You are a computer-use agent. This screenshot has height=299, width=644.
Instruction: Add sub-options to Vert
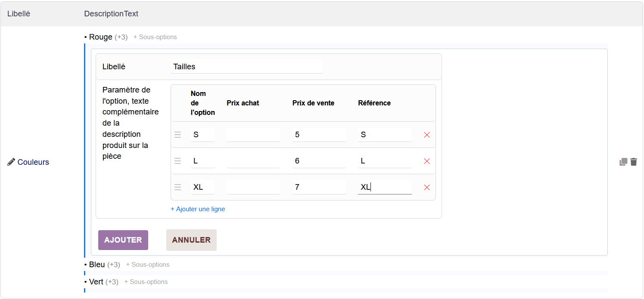[x=146, y=282]
